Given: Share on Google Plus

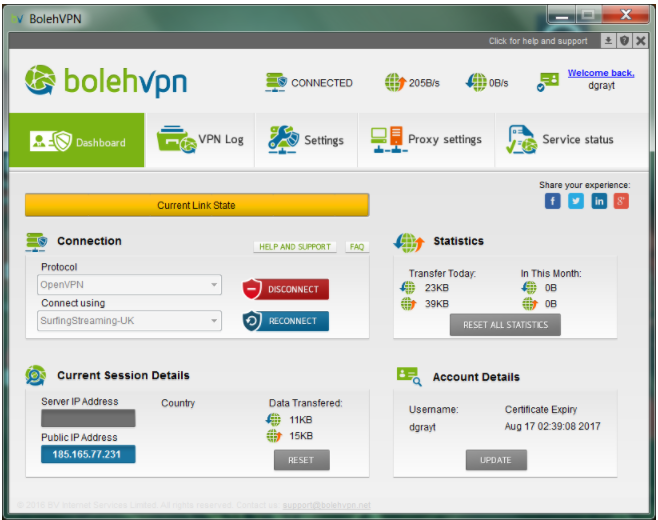Looking at the screenshot, I should coord(621,201).
